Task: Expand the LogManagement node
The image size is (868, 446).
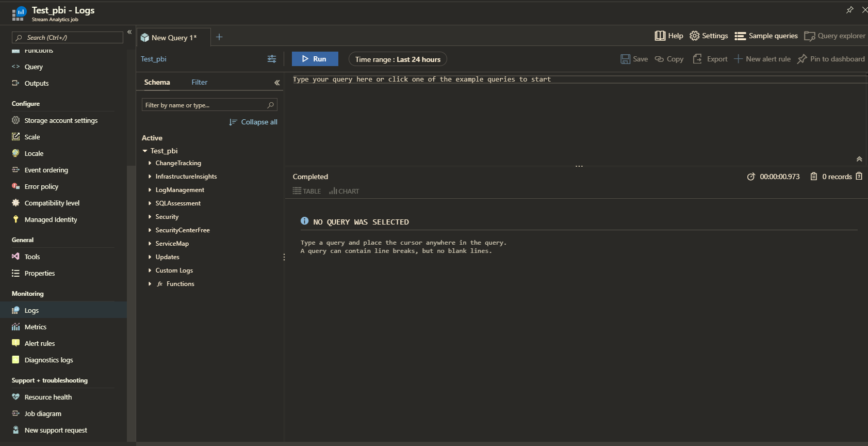Action: pos(150,190)
